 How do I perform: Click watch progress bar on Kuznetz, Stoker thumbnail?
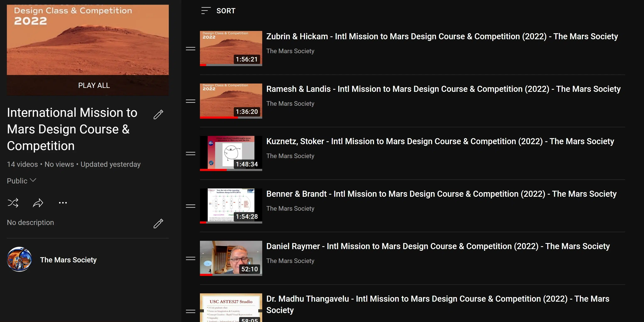[231, 170]
